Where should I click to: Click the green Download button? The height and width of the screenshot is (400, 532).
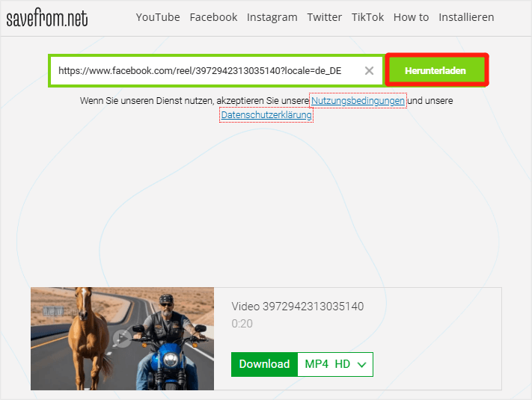[x=264, y=364]
